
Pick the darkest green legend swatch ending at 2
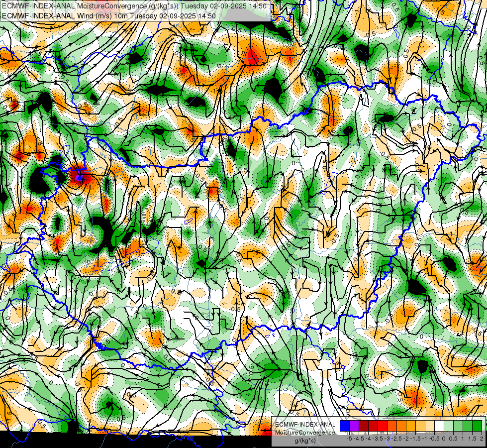click(x=477, y=426)
